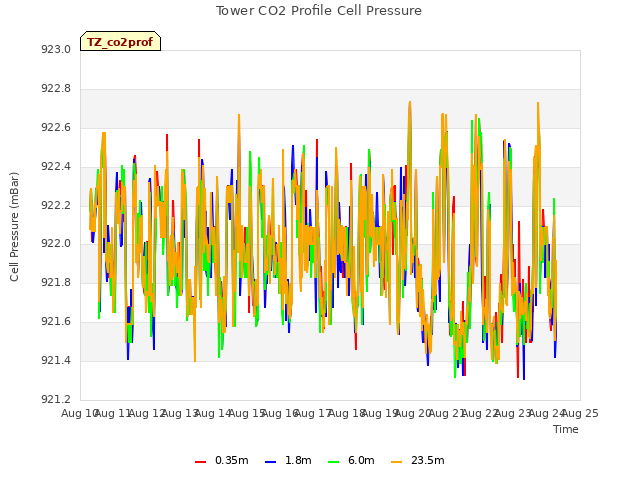Viewport: 640px width, 480px height.
Task: Click the 921.4 y-axis tick label
Action: click(56, 360)
